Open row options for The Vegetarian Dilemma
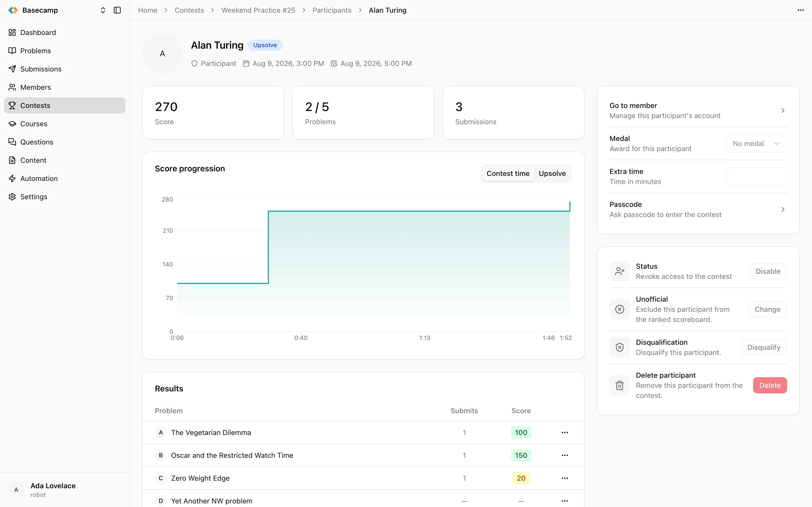 tap(565, 432)
